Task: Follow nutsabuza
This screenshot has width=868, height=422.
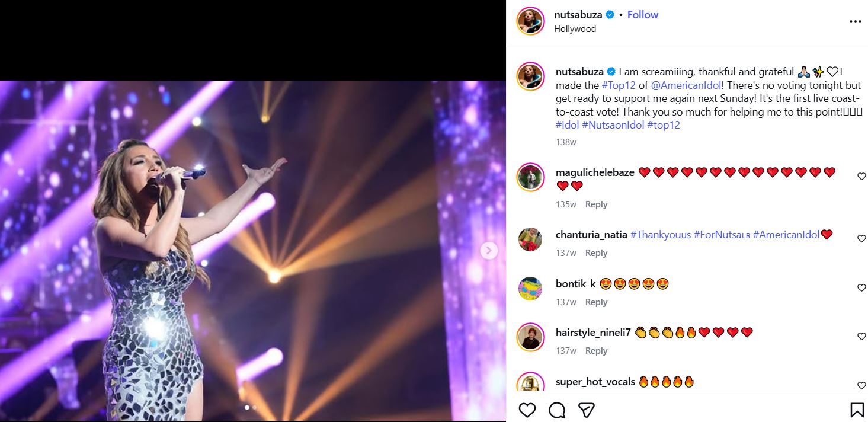Action: point(642,14)
